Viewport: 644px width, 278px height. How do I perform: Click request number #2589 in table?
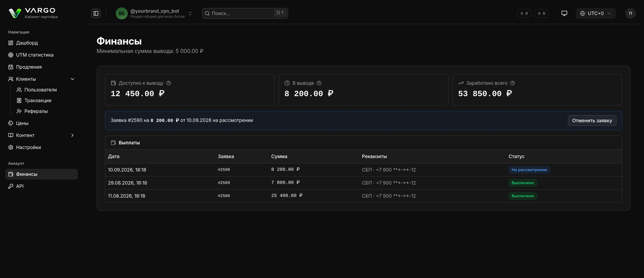point(224,183)
